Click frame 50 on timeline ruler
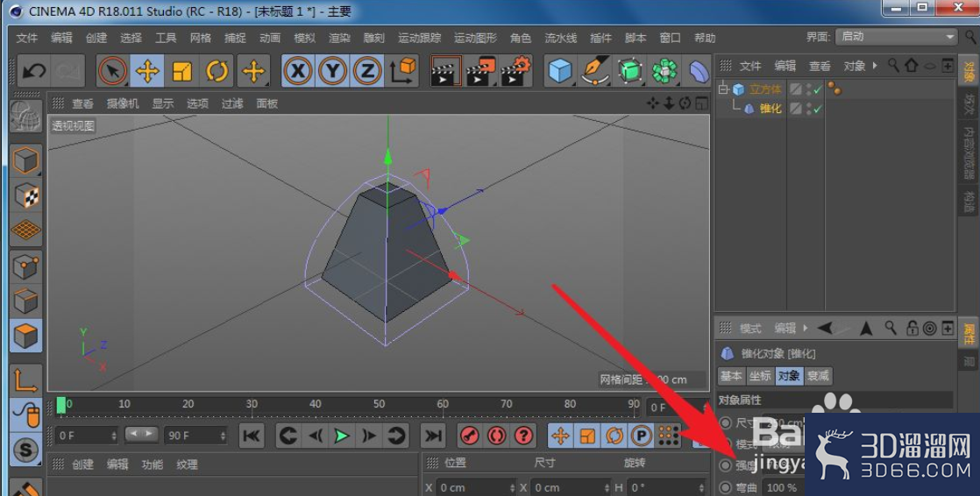Image resolution: width=980 pixels, height=496 pixels. click(x=380, y=404)
